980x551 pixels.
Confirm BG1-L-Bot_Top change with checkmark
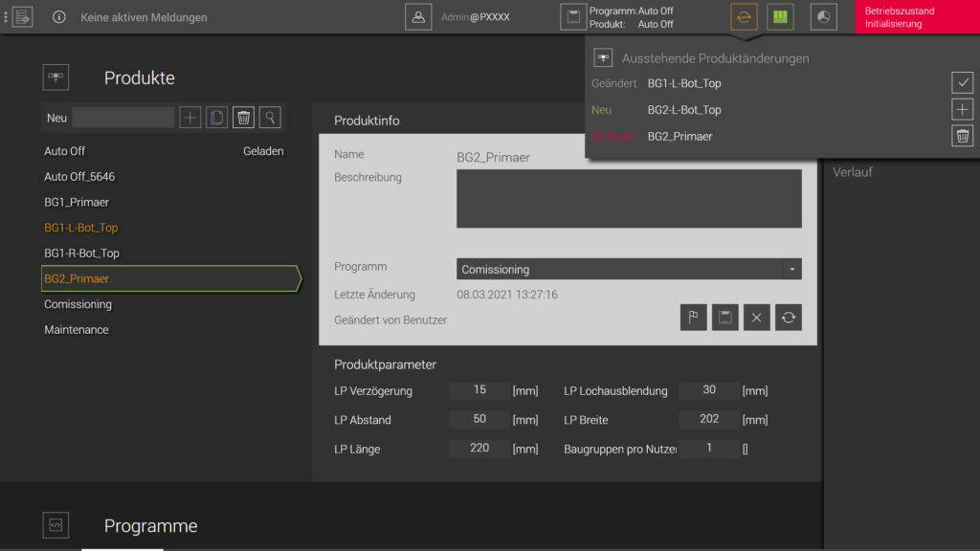pyautogui.click(x=963, y=83)
